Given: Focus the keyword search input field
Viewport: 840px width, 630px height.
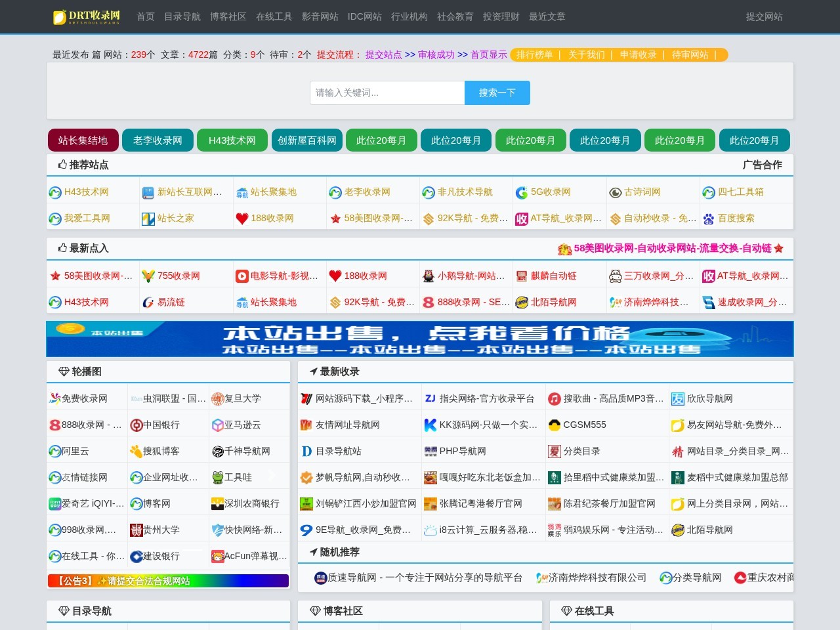Looking at the screenshot, I should 387,93.
